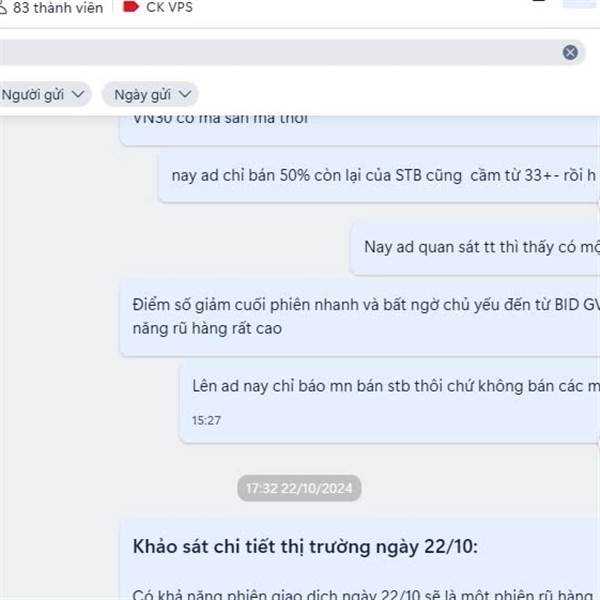
Task: Click the chevron arrow next to Ngày gửi
Action: 185,94
